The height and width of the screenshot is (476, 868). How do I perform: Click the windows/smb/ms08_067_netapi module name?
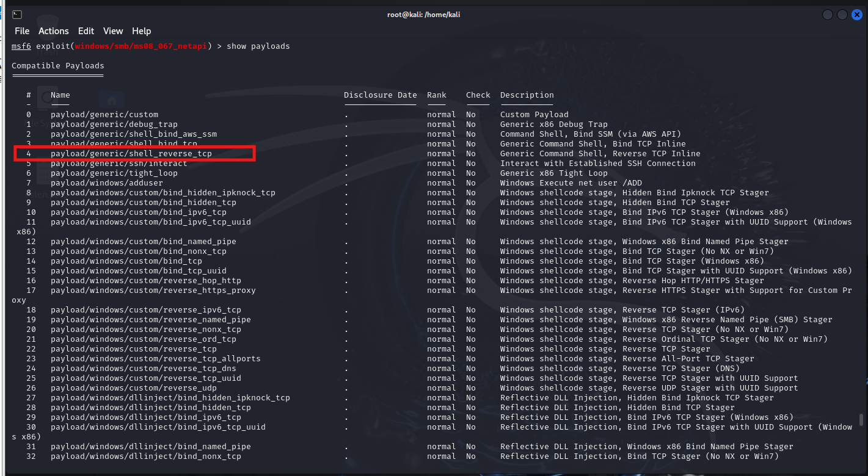[x=141, y=46]
